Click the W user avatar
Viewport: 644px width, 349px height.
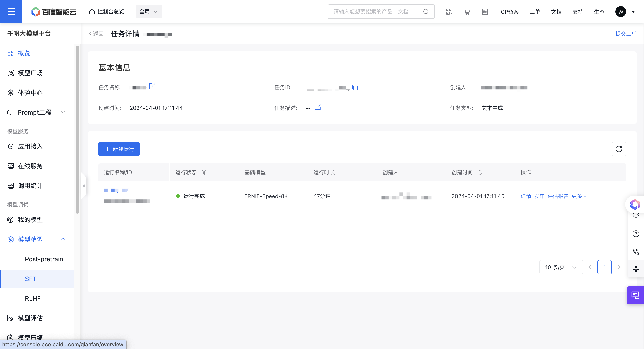point(621,11)
